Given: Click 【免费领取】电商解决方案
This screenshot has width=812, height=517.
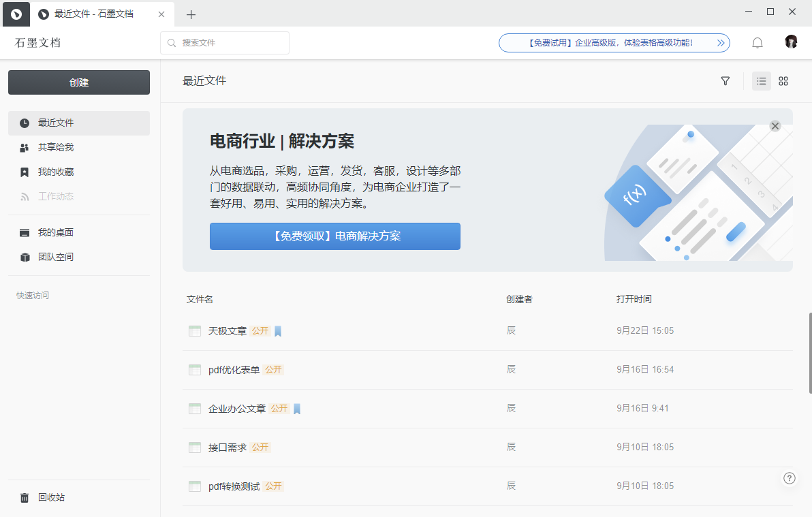Looking at the screenshot, I should (334, 236).
